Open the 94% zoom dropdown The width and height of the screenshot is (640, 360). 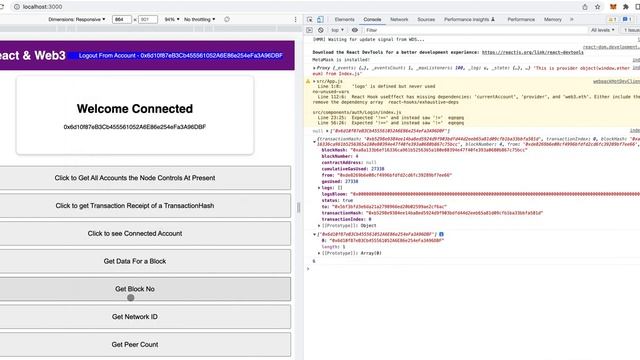click(172, 19)
